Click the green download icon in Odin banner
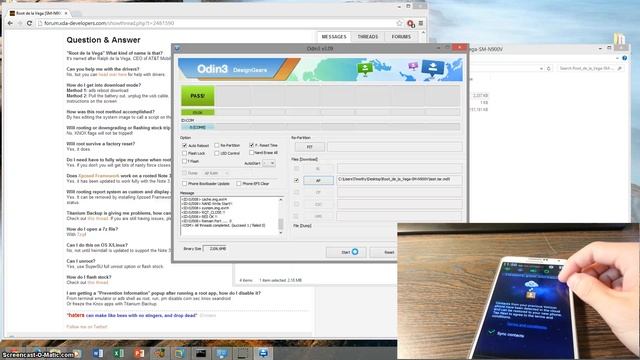The width and height of the screenshot is (640, 360). tap(364, 69)
